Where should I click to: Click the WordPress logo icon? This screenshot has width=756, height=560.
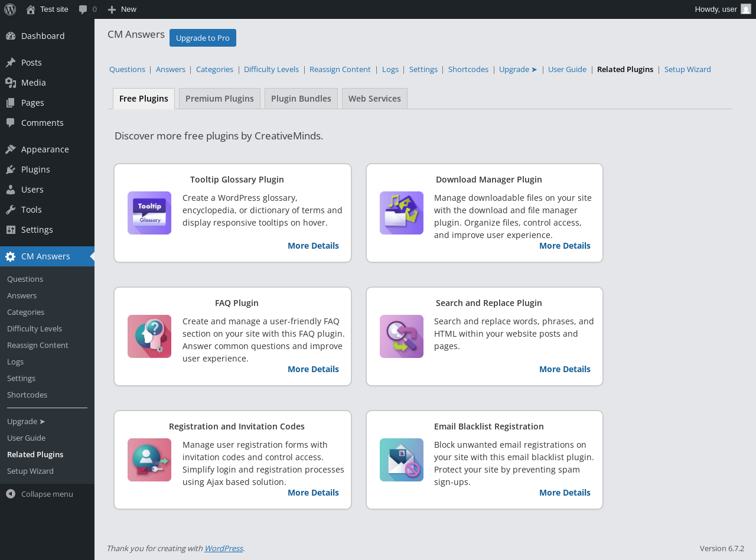10,9
